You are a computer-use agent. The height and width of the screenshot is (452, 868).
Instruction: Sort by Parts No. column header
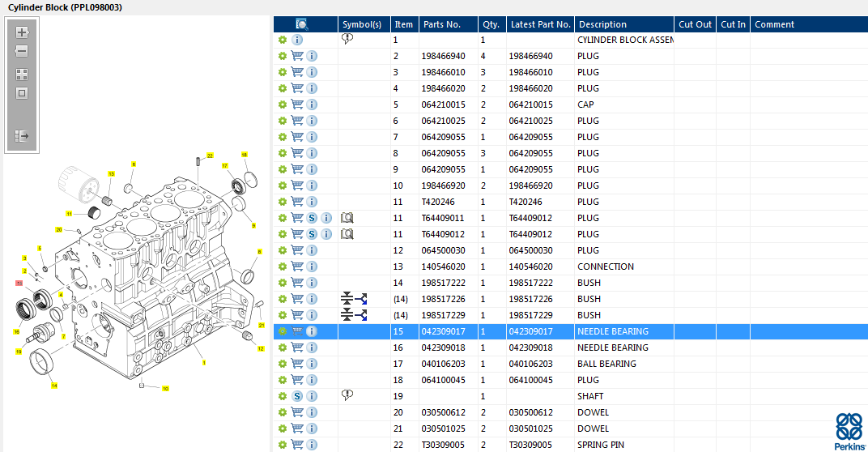442,24
